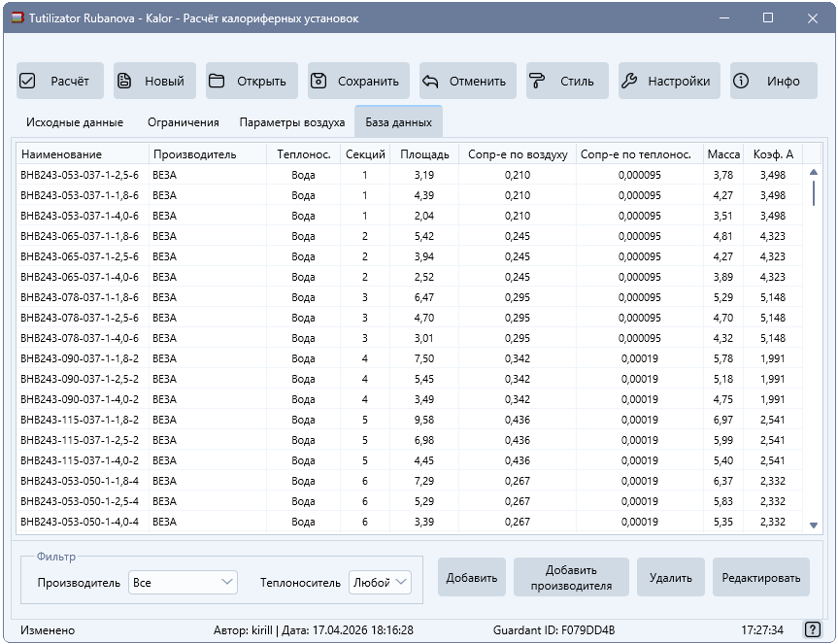
Task: Click the Добавить button
Action: point(472,577)
